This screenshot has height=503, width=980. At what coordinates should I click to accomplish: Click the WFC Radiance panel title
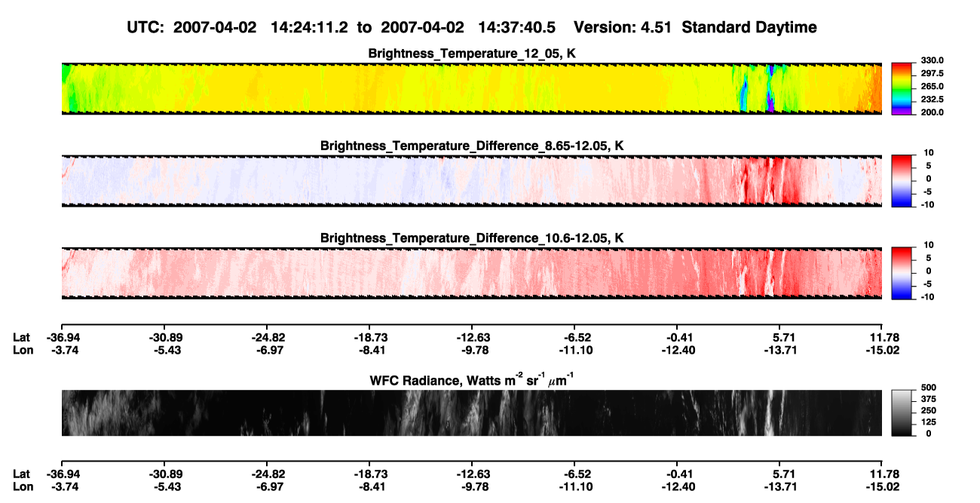pos(472,382)
